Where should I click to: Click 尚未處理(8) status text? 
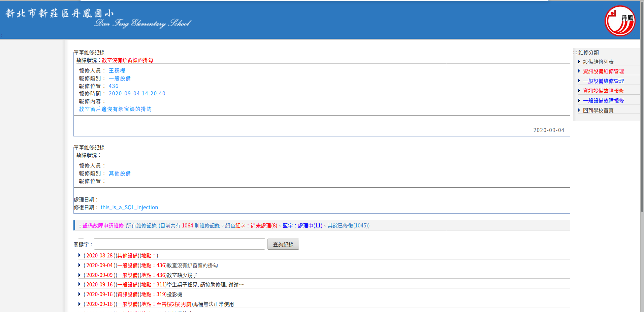264,226
